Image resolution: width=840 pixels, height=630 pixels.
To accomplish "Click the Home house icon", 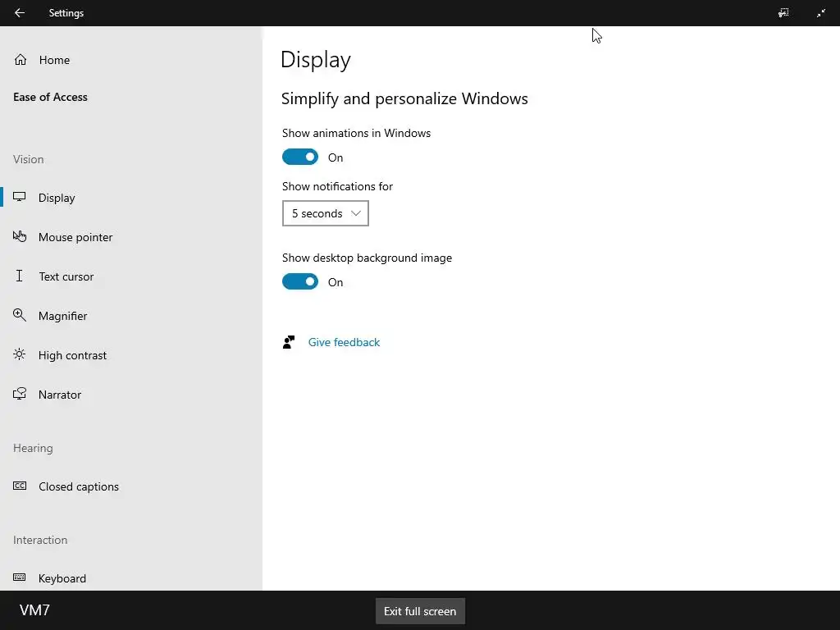I will pos(21,60).
